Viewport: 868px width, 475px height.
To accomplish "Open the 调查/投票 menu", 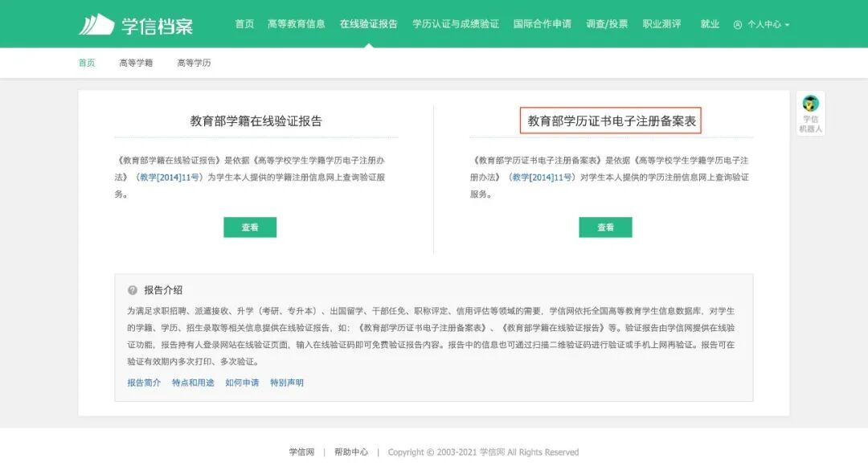I will tap(607, 24).
